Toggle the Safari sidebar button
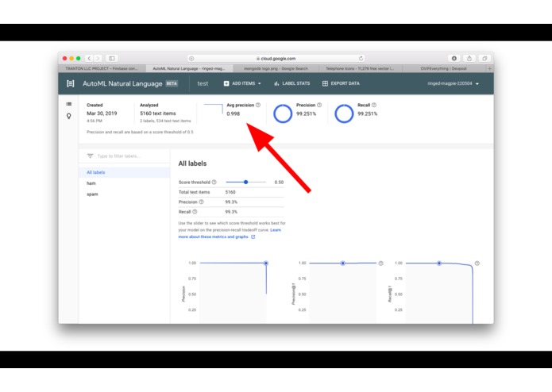 click(112, 59)
